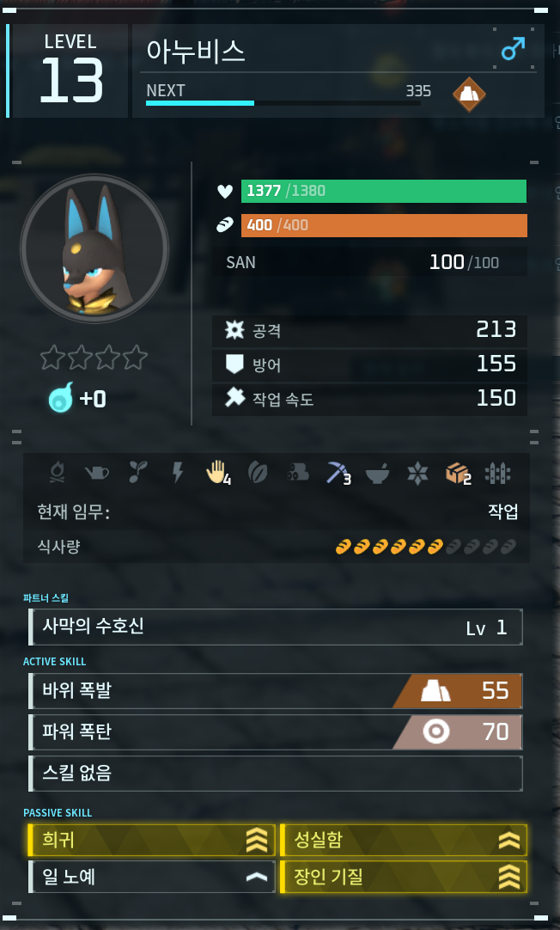
Task: Click the lightning electricity work icon
Action: tap(177, 473)
